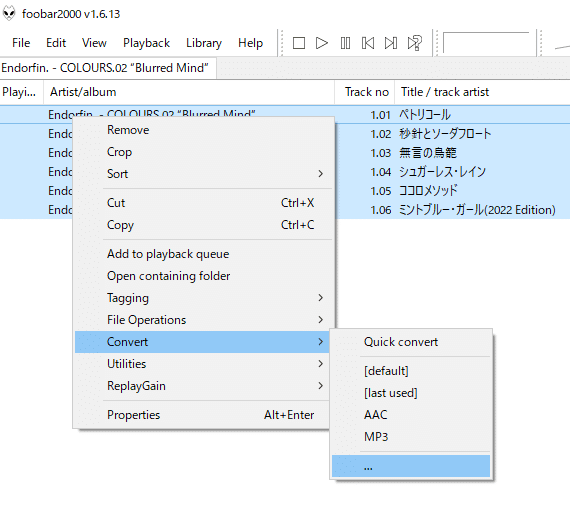Open the Playback menu
The height and width of the screenshot is (515, 570).
click(x=146, y=43)
